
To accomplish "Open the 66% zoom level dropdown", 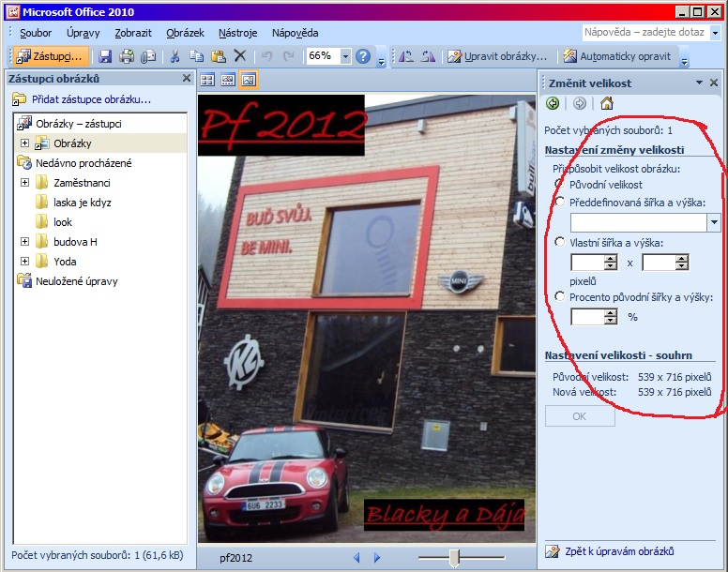I will tap(345, 56).
